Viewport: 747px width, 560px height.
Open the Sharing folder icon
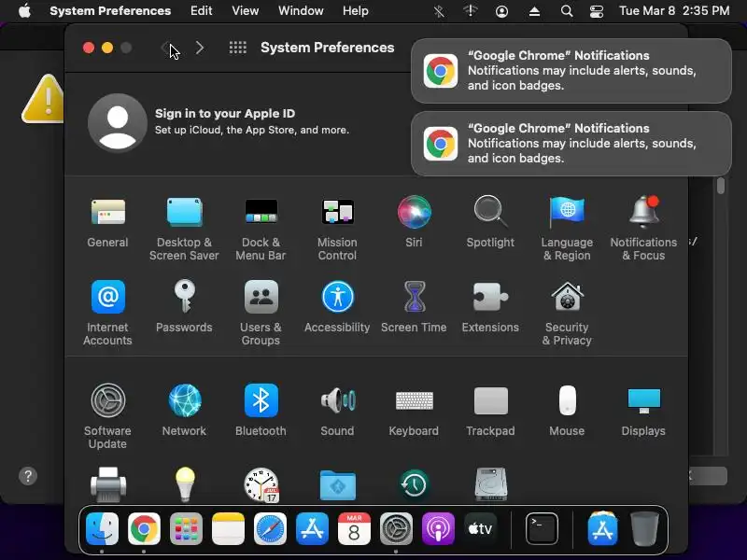tap(337, 484)
